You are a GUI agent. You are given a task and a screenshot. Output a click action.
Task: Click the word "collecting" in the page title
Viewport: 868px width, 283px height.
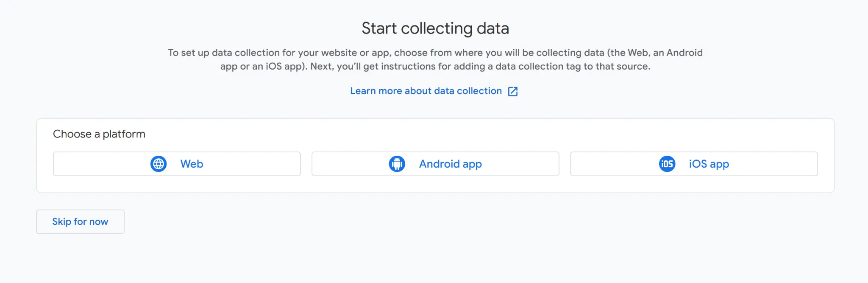click(x=437, y=28)
